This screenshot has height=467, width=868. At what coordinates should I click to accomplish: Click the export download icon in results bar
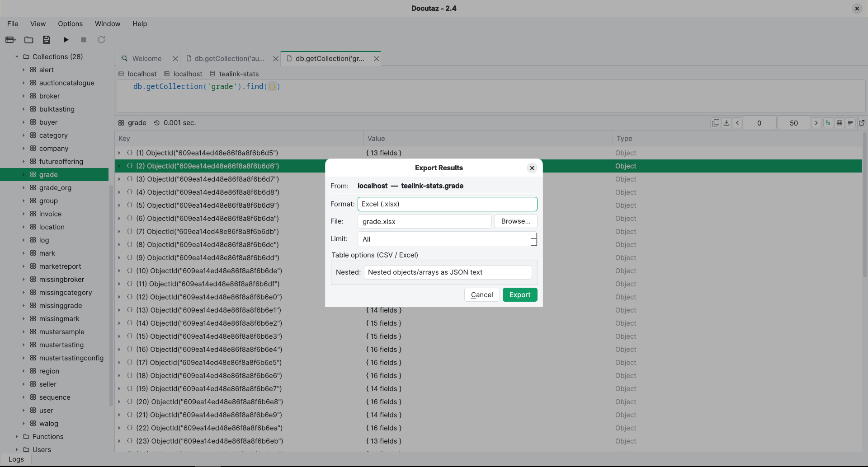pos(726,123)
